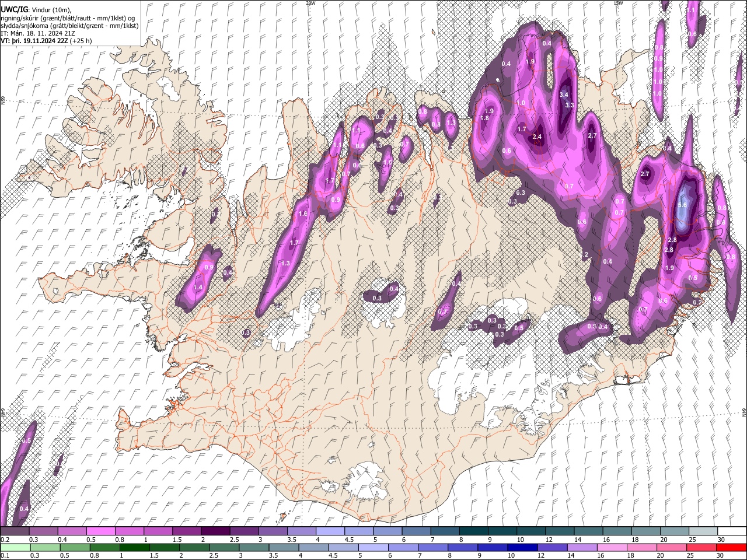
Task: Click the 20W longitude label
Action: click(x=310, y=3)
